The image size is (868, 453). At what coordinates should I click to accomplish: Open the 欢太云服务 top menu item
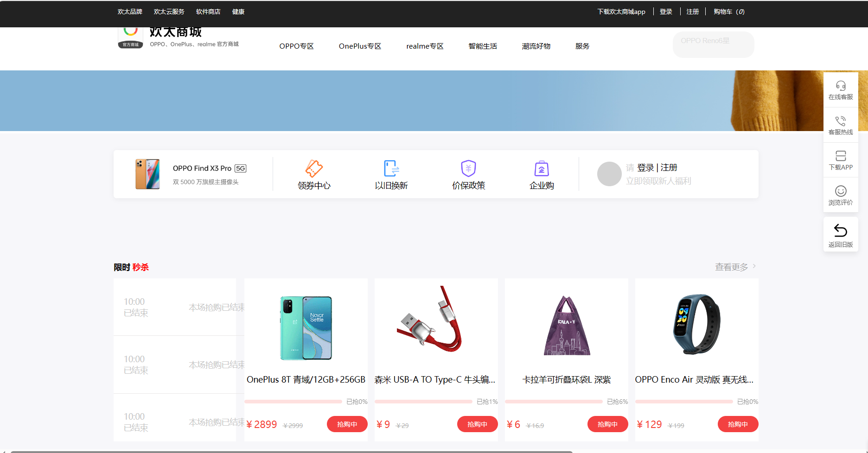point(169,12)
